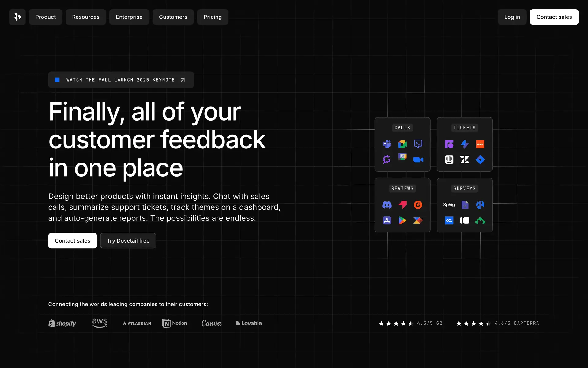Viewport: 588px width, 368px height.
Task: Click the SurveyMonkey icon under Surveys
Action: click(x=480, y=220)
